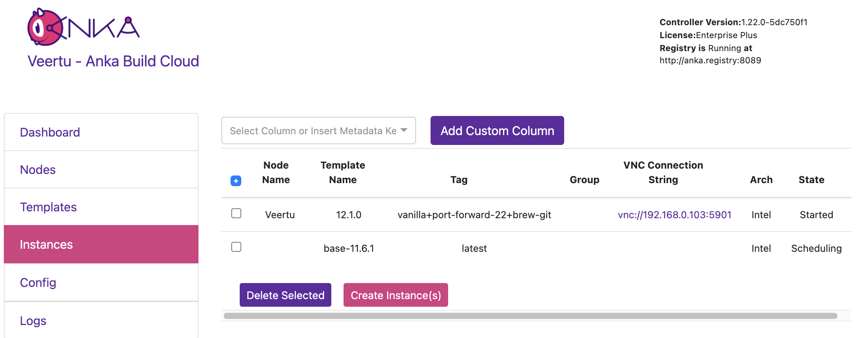Click the blue plus icon in table header

tap(236, 181)
